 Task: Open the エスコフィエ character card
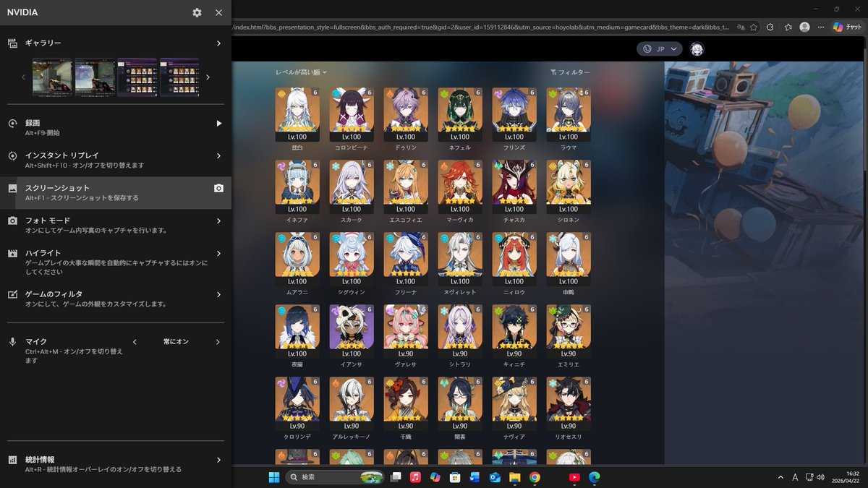pos(406,188)
